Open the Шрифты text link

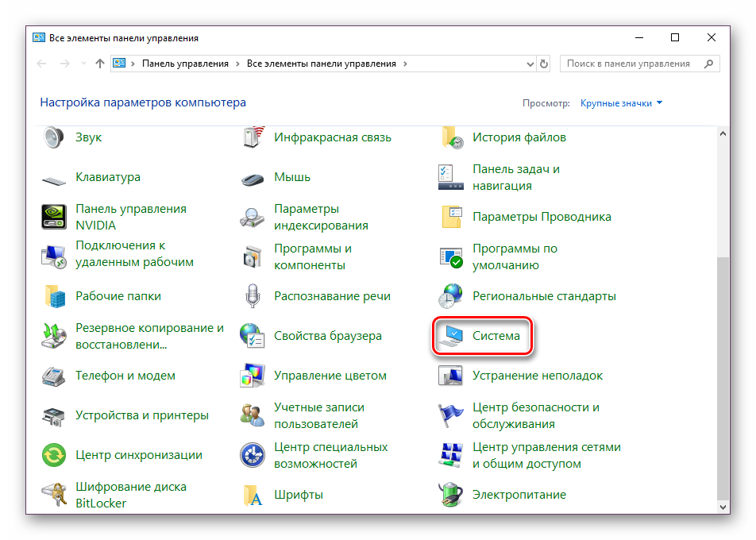(299, 495)
